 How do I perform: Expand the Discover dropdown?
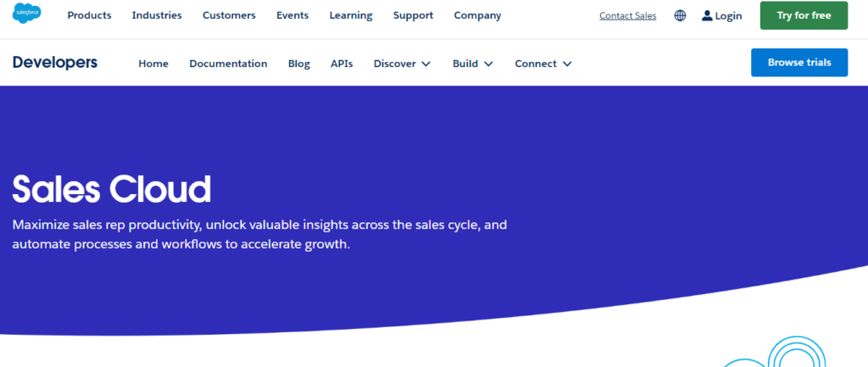point(402,64)
